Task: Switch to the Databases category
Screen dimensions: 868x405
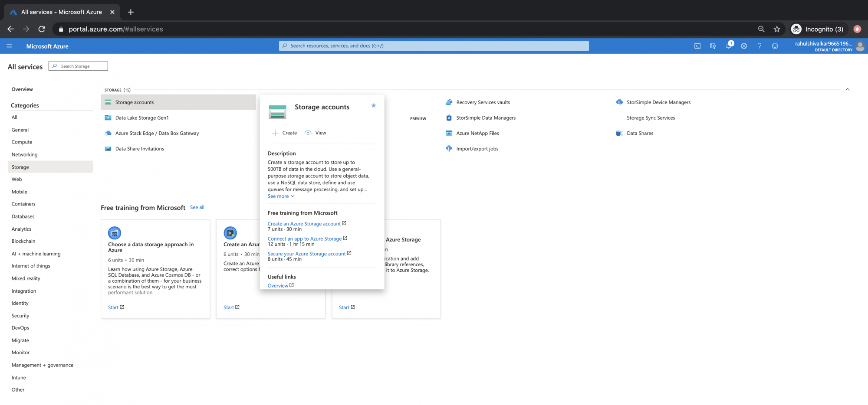Action: coord(23,216)
